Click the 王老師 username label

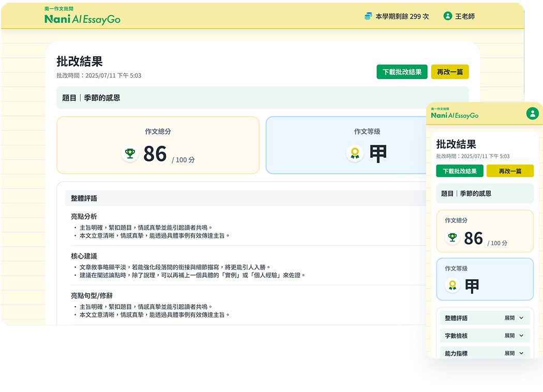coord(465,16)
